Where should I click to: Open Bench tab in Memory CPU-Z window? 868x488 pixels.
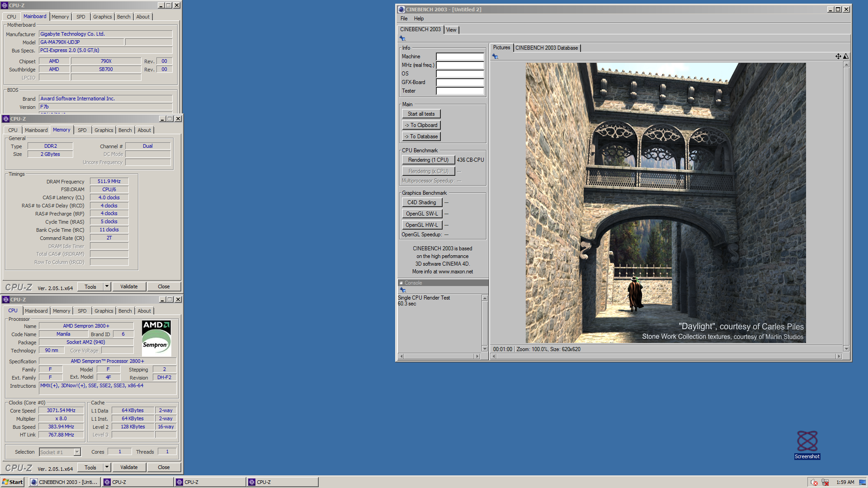(125, 130)
